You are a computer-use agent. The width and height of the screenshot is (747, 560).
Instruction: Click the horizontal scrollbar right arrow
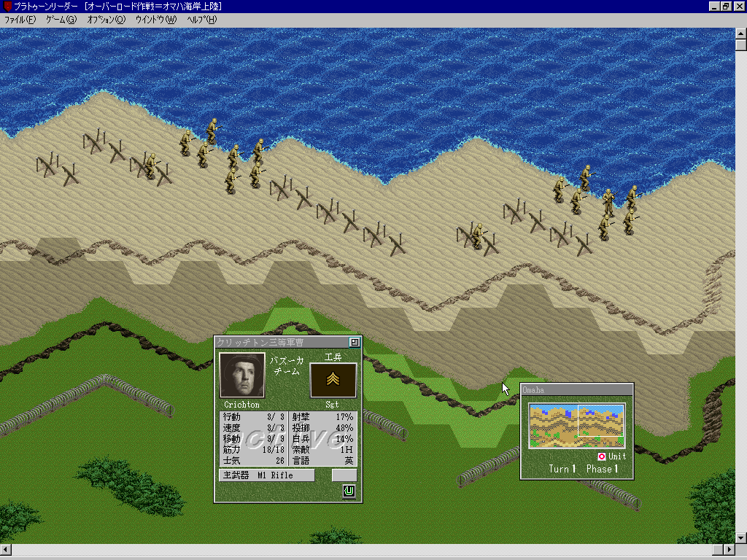pyautogui.click(x=730, y=550)
